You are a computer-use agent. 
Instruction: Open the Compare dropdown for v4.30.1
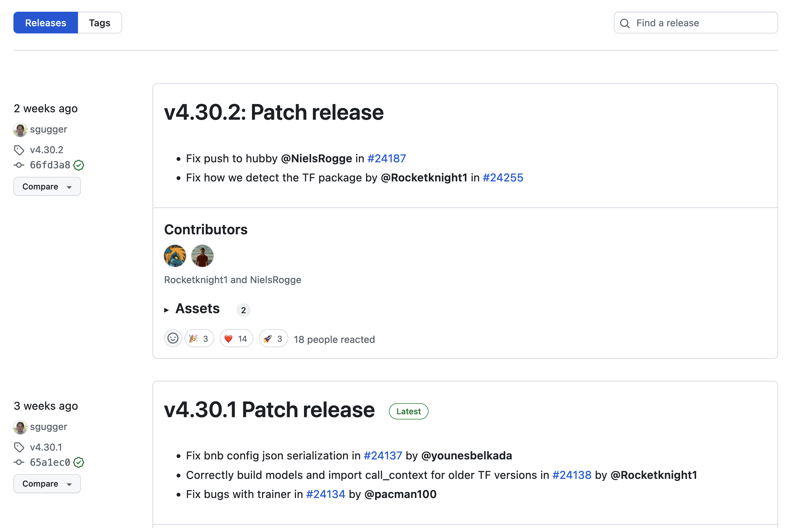click(47, 483)
